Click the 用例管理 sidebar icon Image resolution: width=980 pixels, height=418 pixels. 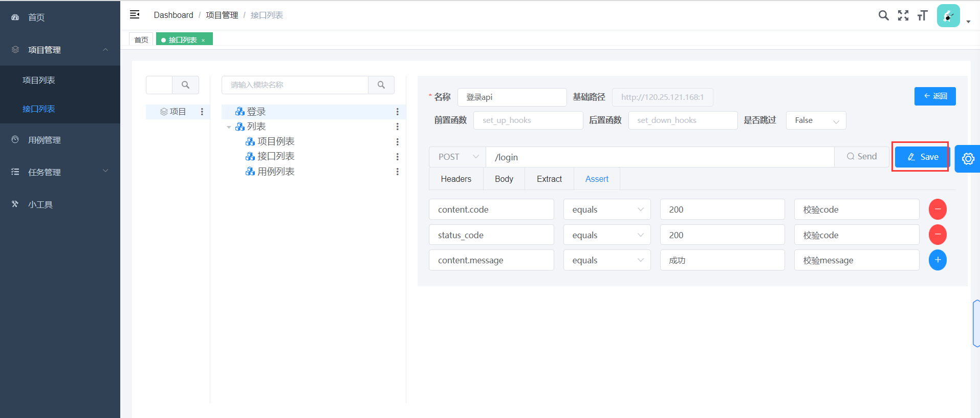click(x=15, y=139)
